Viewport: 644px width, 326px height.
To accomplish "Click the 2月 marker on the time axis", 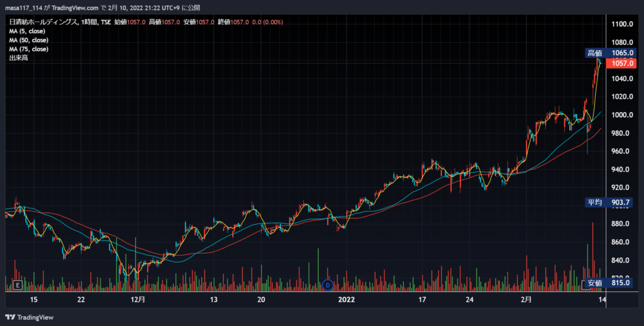I will point(526,300).
